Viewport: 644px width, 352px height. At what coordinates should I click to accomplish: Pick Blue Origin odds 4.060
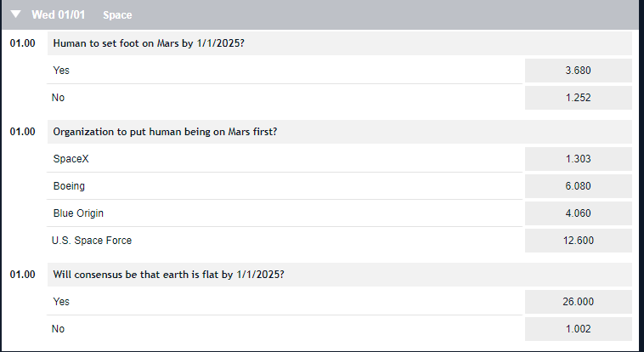(579, 213)
